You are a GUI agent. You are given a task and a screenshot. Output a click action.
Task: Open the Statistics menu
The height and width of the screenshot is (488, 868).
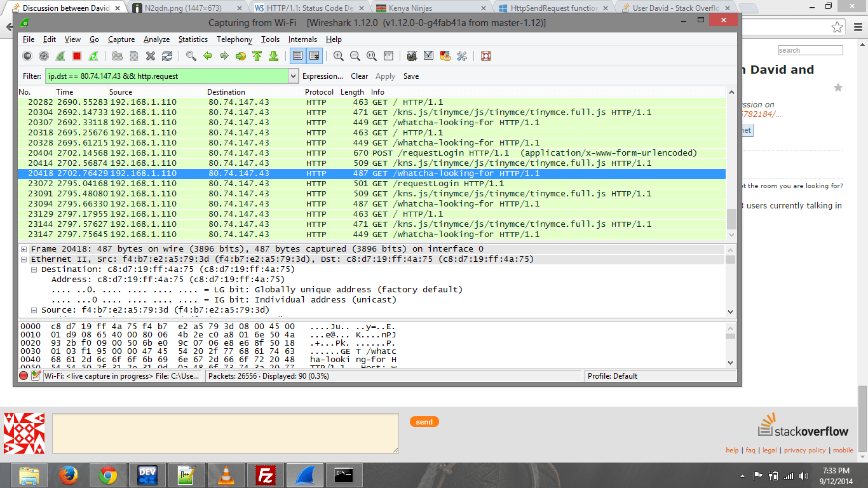pos(193,39)
